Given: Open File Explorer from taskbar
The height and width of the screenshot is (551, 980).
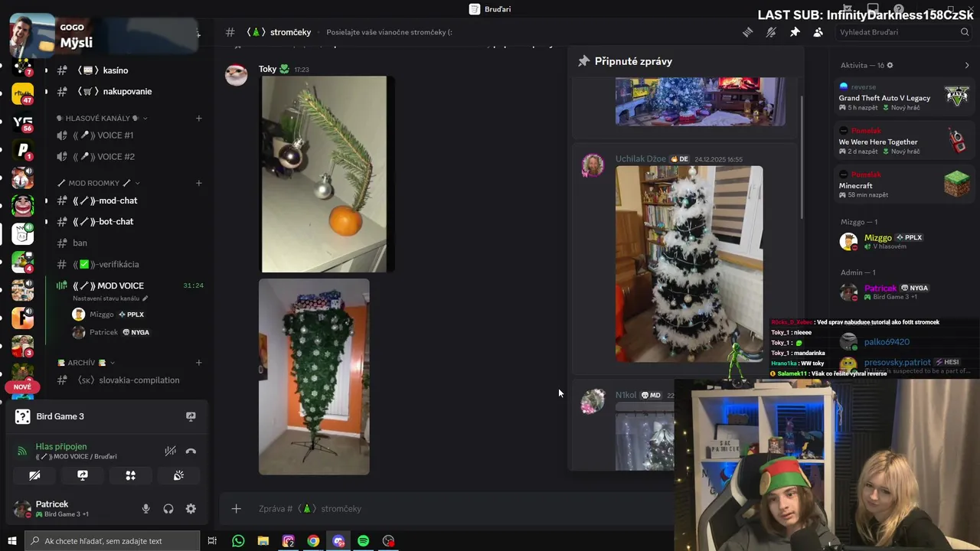Looking at the screenshot, I should point(263,541).
